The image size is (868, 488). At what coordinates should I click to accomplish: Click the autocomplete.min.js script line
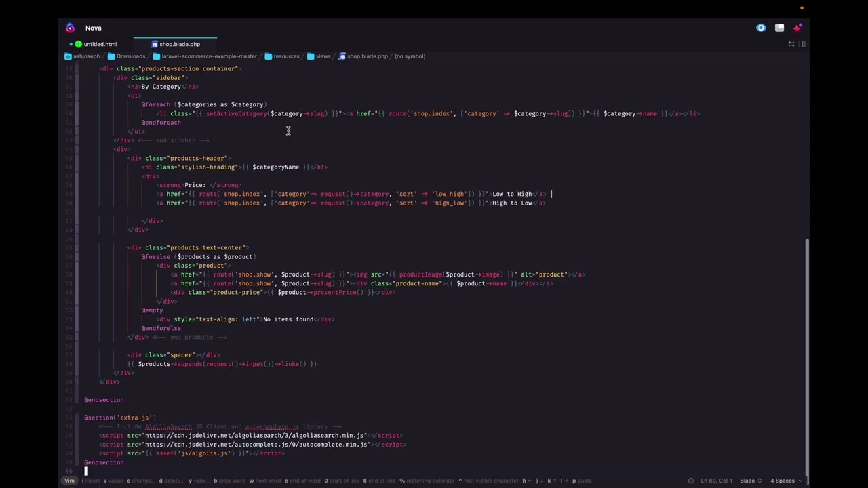pyautogui.click(x=252, y=445)
